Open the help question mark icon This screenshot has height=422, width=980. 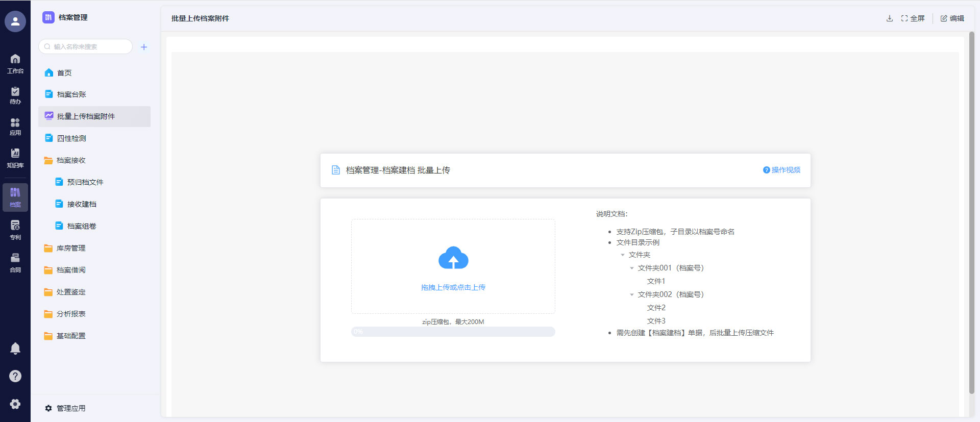[x=15, y=376]
